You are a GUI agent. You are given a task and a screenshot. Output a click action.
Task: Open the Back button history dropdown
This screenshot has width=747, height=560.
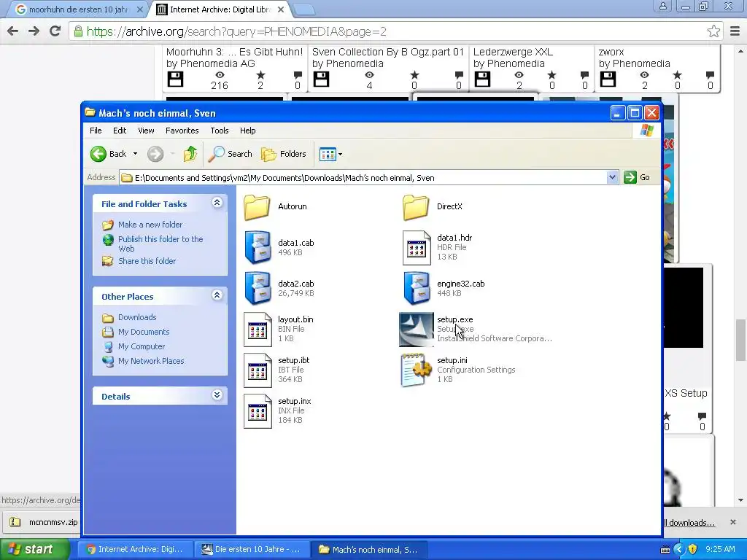[135, 154]
